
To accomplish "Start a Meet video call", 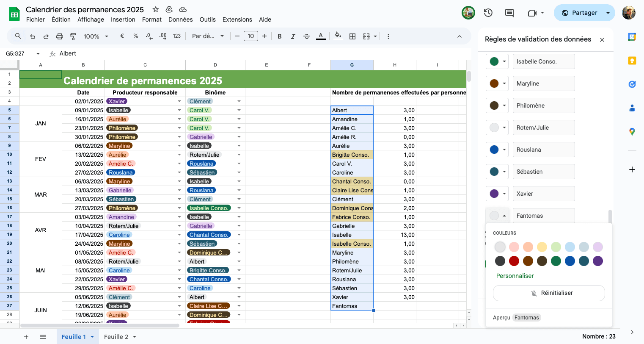I will point(532,13).
